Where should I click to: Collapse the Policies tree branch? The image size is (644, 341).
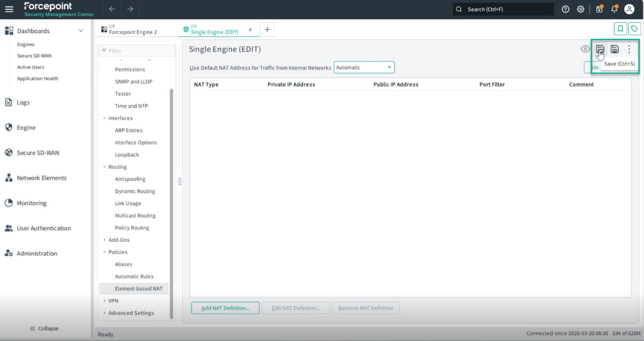point(104,252)
